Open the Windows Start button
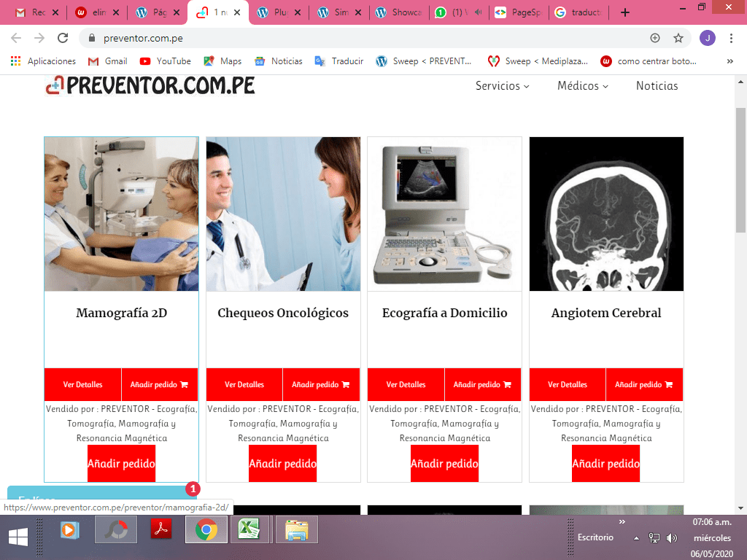 (x=18, y=537)
